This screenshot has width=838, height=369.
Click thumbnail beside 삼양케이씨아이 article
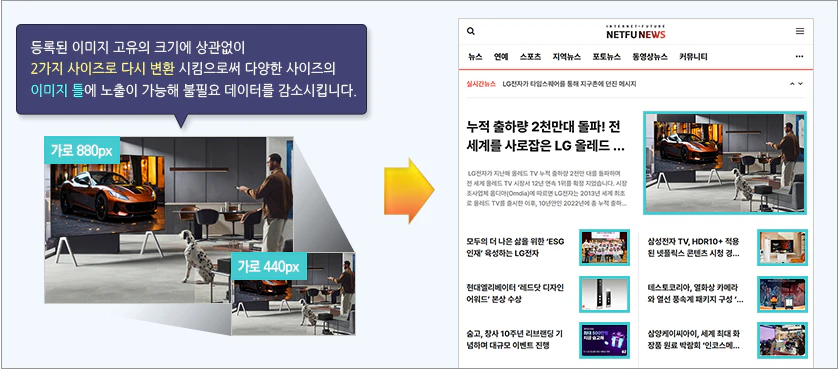tap(782, 340)
